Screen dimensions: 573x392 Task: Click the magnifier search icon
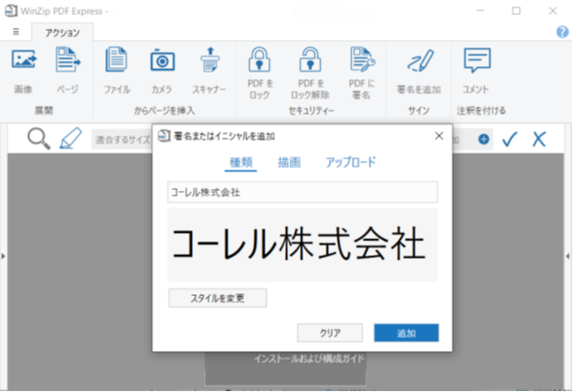[x=39, y=139]
